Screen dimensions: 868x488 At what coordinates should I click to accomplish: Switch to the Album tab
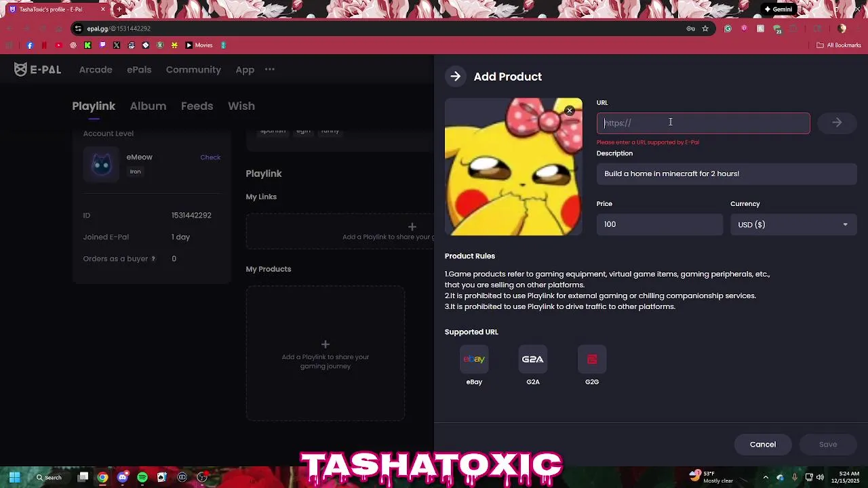click(x=148, y=106)
